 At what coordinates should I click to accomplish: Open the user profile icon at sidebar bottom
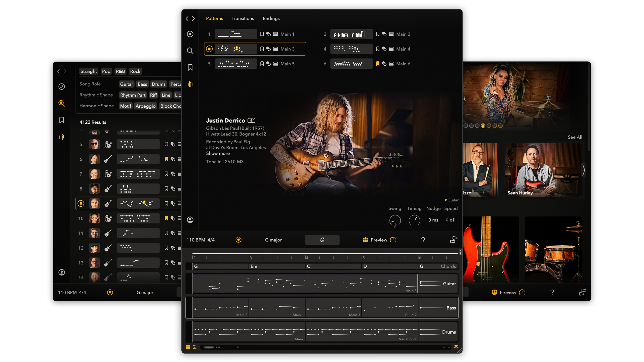[x=190, y=220]
